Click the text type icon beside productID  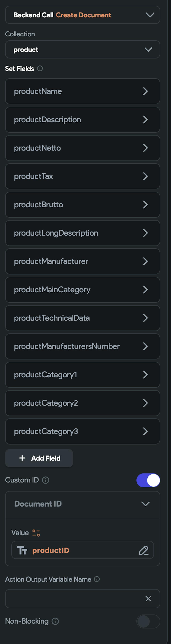22,550
